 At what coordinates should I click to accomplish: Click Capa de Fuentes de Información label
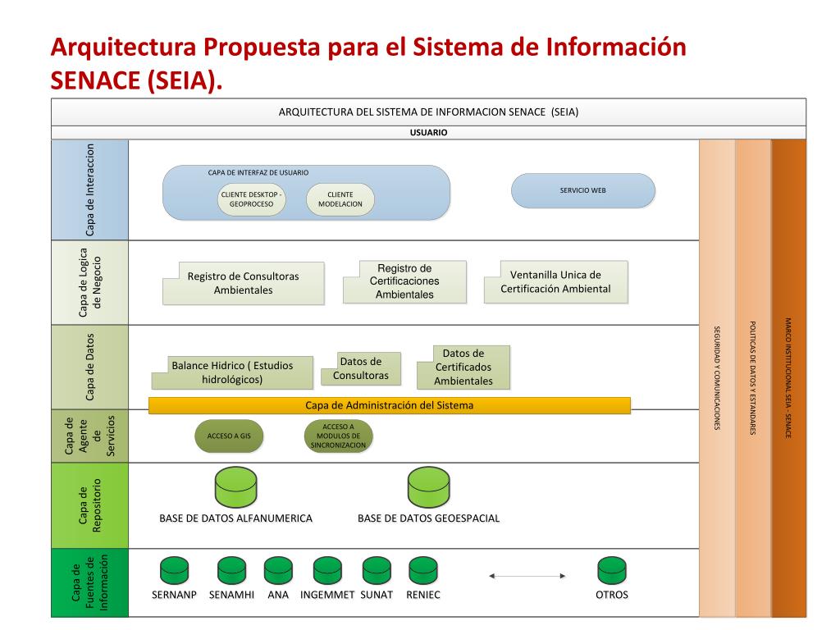tap(90, 582)
